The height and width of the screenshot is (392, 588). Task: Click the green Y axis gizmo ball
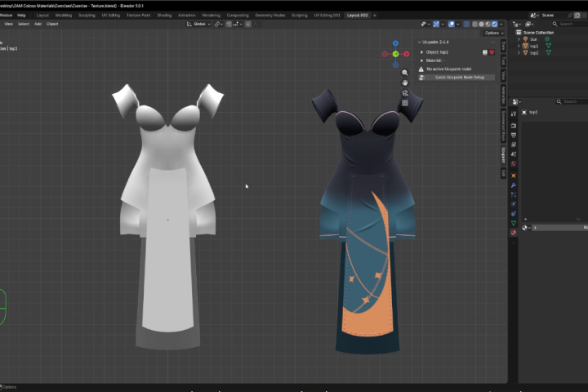(x=395, y=55)
